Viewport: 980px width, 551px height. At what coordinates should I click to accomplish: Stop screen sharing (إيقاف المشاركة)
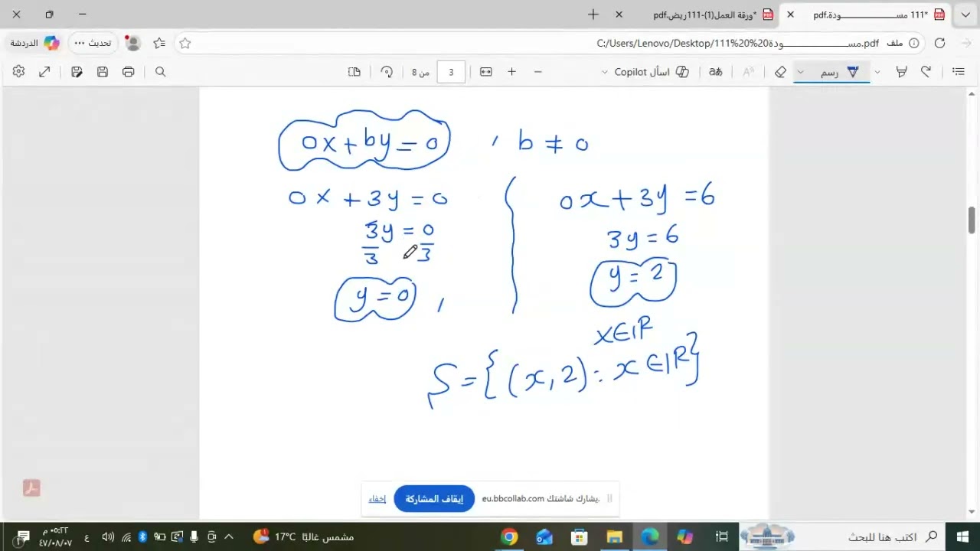pyautogui.click(x=434, y=499)
